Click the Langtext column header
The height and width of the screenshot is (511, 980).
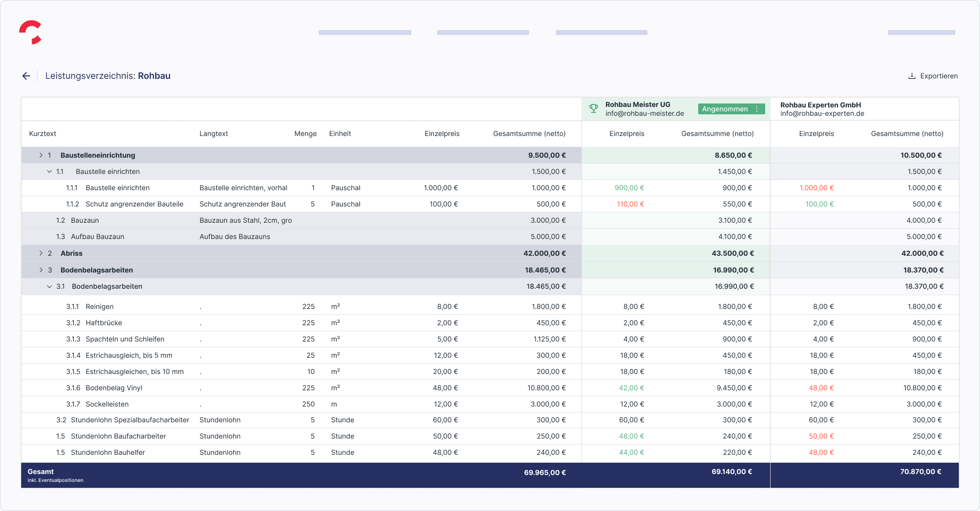[214, 134]
